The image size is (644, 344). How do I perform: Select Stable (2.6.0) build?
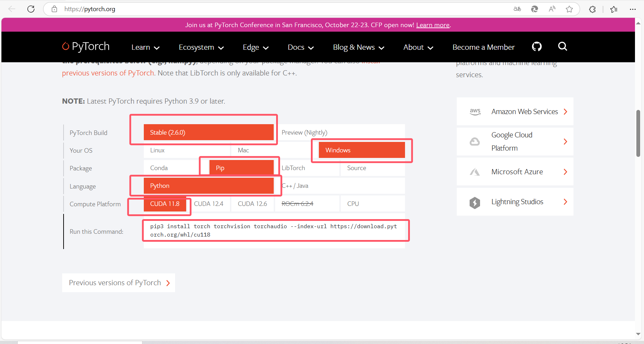[209, 133]
